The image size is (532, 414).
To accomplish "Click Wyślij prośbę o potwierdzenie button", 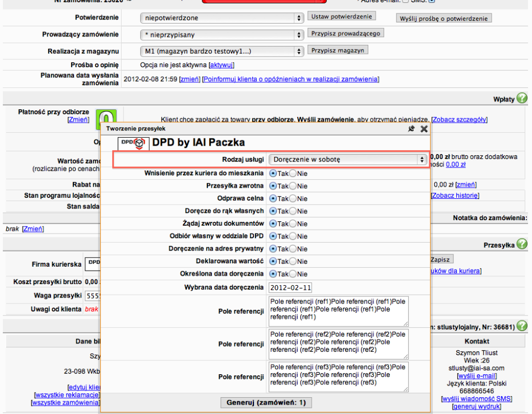I will click(443, 18).
